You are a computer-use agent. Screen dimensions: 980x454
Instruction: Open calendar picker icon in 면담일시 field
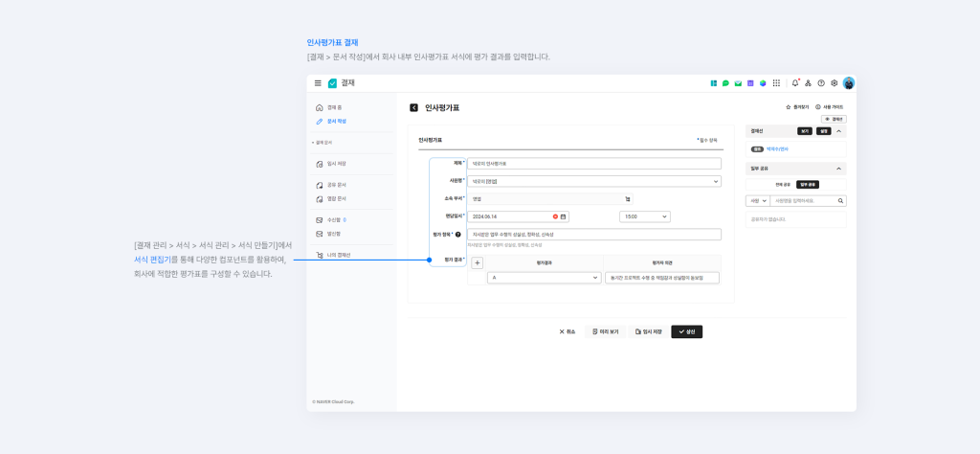pyautogui.click(x=563, y=216)
